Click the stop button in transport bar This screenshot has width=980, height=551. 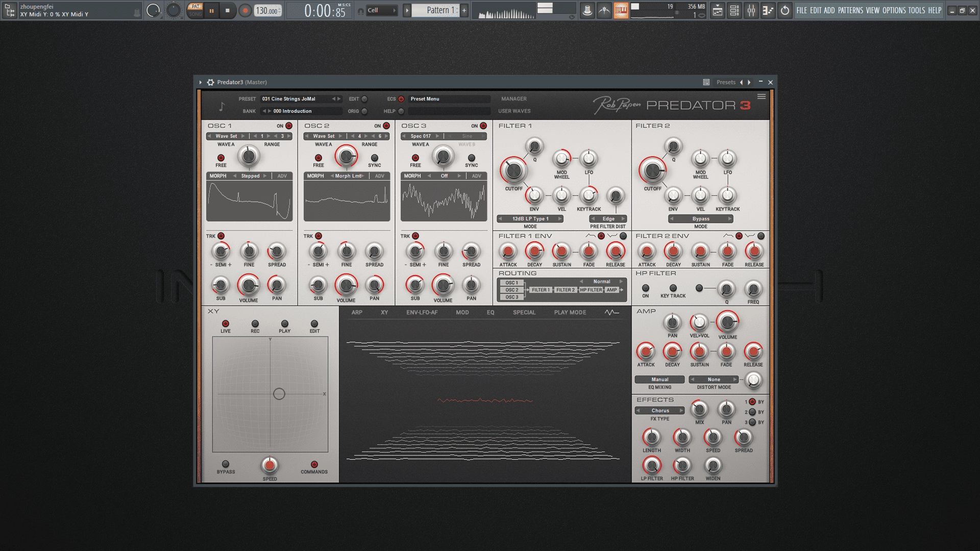coord(228,10)
